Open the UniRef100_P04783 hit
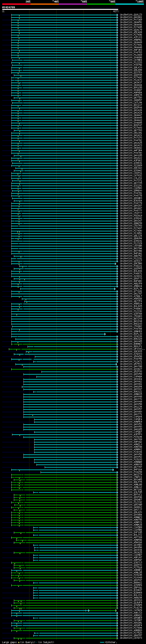 [131, 53]
